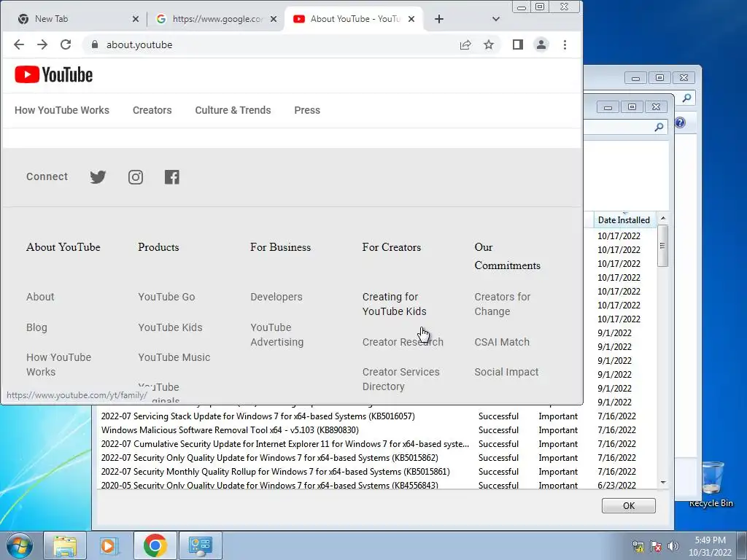Viewport: 747px width, 560px height.
Task: Open Action Center flag in system tray
Action: 656,546
